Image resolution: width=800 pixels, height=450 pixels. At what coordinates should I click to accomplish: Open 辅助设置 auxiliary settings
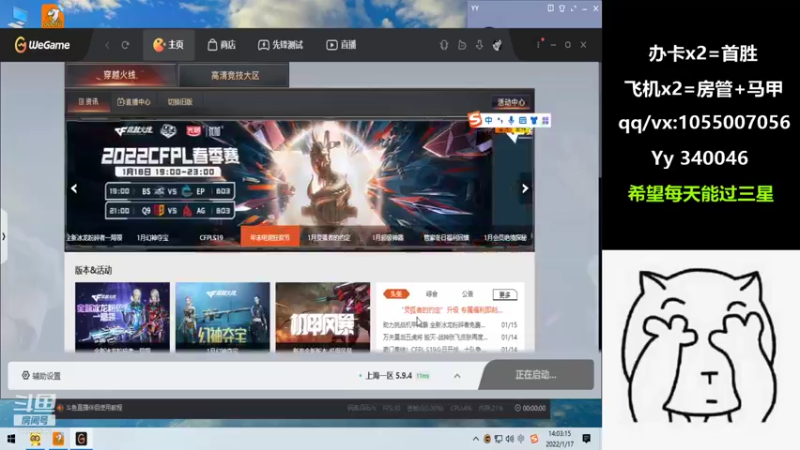pyautogui.click(x=41, y=376)
